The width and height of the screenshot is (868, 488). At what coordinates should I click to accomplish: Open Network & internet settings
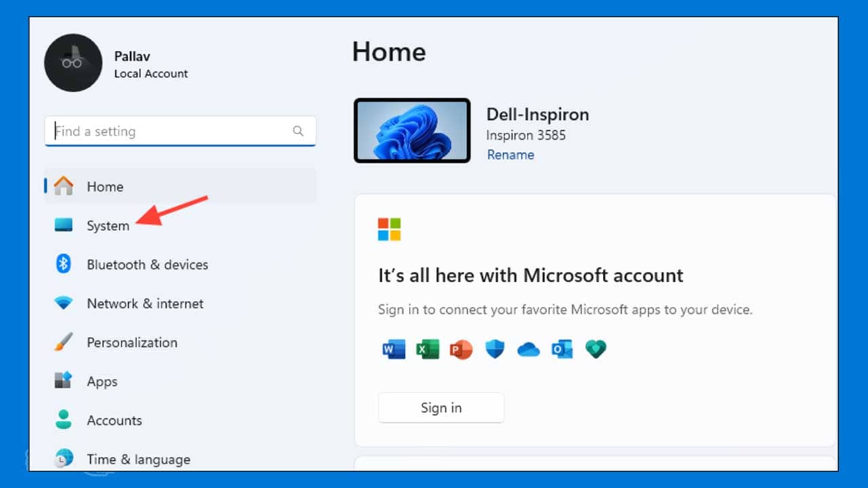click(x=180, y=304)
